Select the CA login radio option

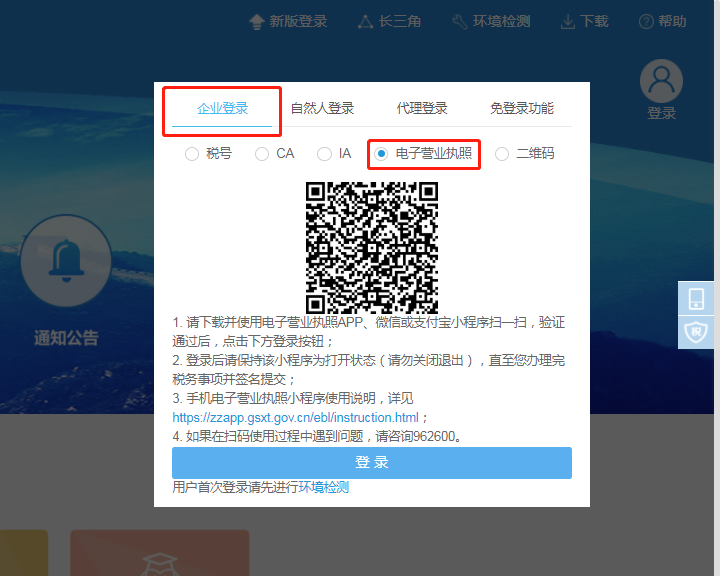point(262,154)
